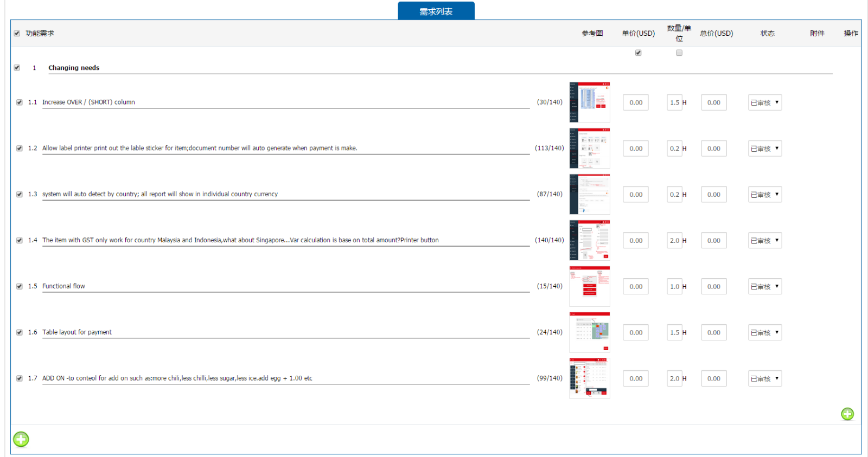
Task: Enable the checkbox under 数量/单位 column
Action: coord(679,53)
